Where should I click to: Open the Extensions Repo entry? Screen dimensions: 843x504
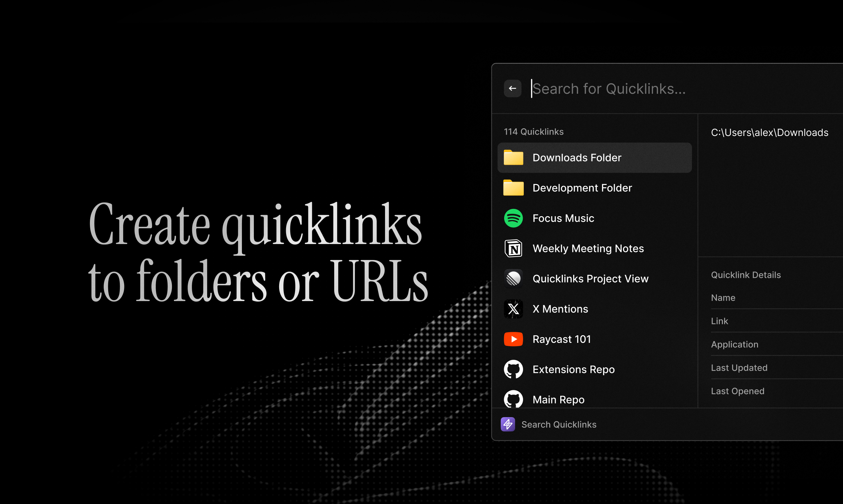coord(574,369)
